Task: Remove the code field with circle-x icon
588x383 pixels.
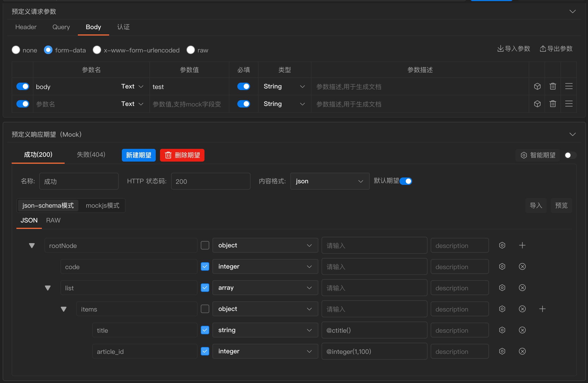Action: coord(522,266)
